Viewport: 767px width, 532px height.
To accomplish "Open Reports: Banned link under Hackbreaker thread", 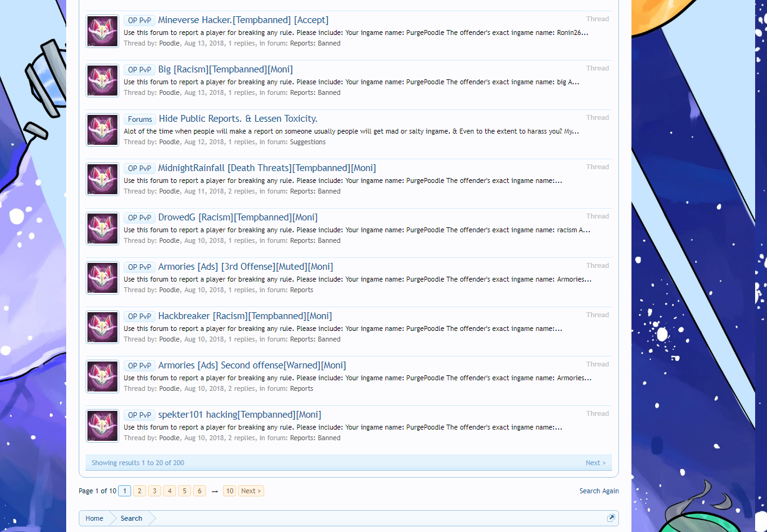I will [315, 339].
